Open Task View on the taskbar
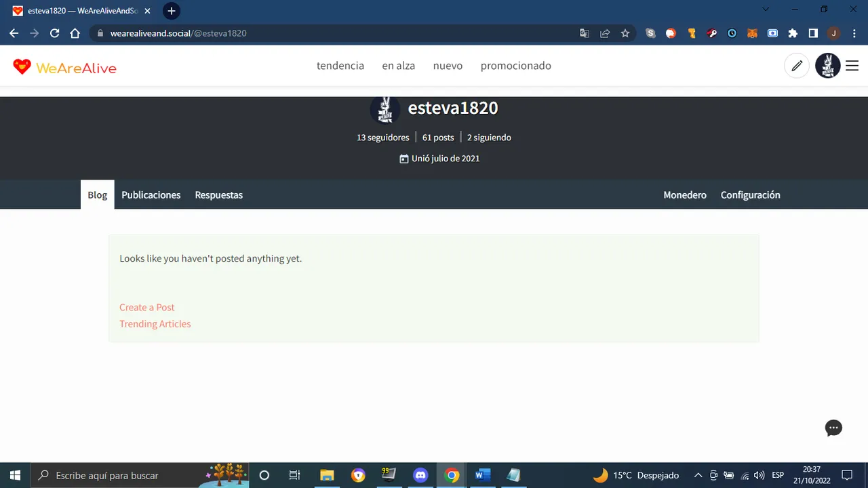This screenshot has width=868, height=488. point(294,475)
